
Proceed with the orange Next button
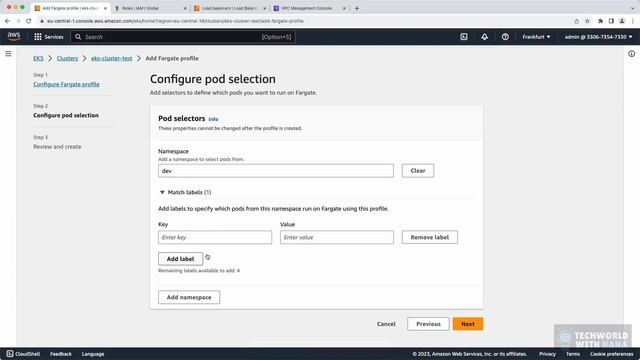click(468, 324)
